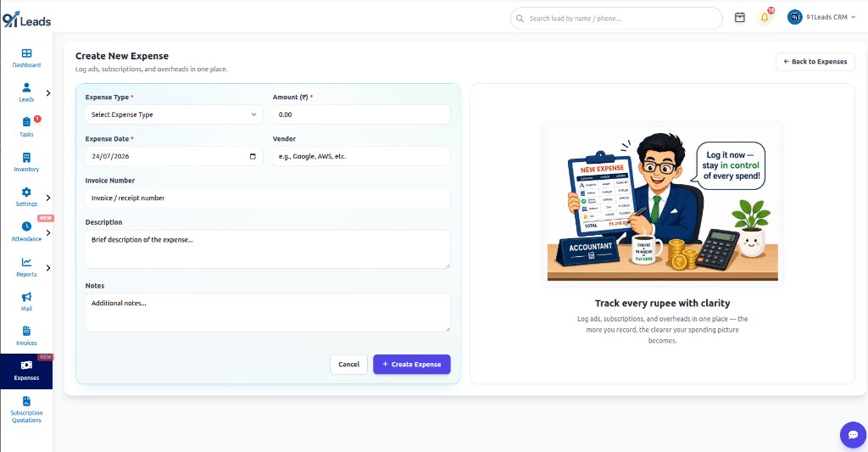Screen dimensions: 868x452
Task: Open the Tasks clipboard icon
Action: point(26,122)
